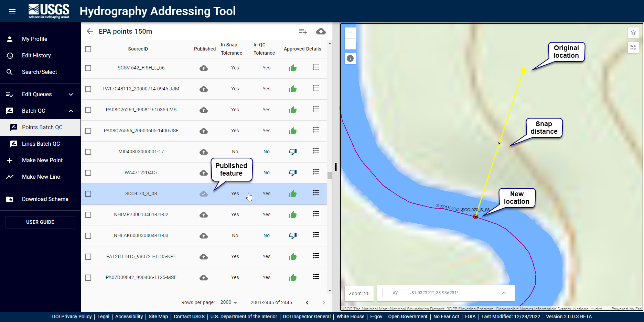
Task: Open the map layers panel
Action: (x=633, y=33)
